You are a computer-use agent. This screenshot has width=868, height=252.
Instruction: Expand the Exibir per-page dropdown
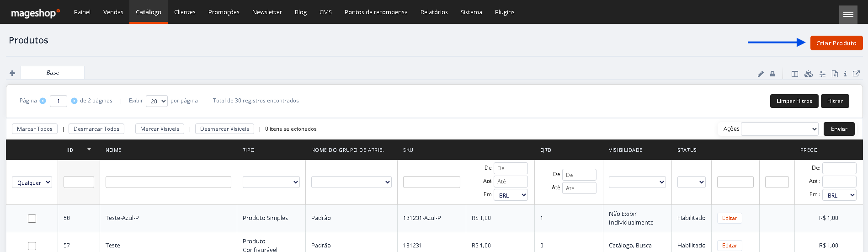pyautogui.click(x=157, y=101)
